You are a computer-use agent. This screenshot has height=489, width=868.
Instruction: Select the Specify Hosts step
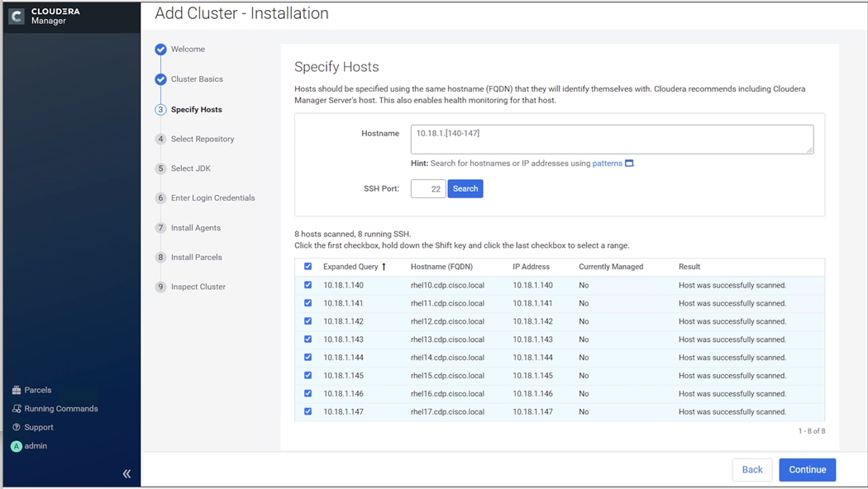click(x=197, y=110)
